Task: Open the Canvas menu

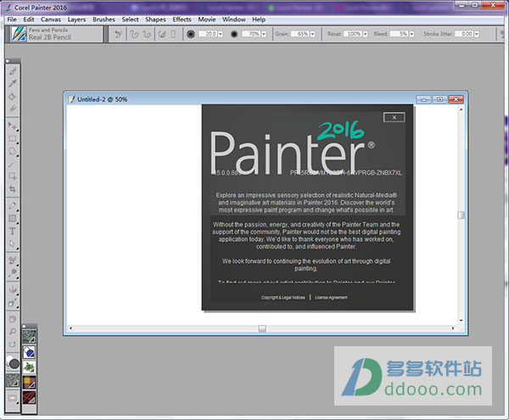Action: [51, 20]
